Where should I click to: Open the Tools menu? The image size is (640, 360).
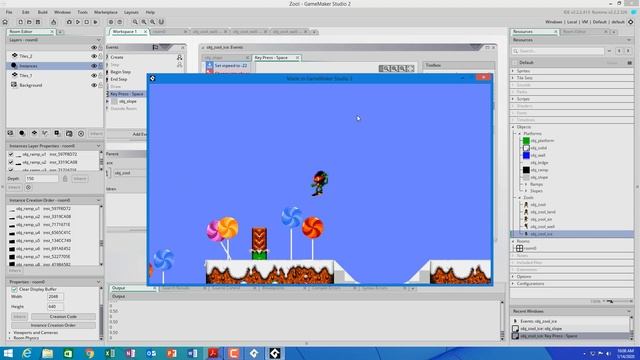82,12
